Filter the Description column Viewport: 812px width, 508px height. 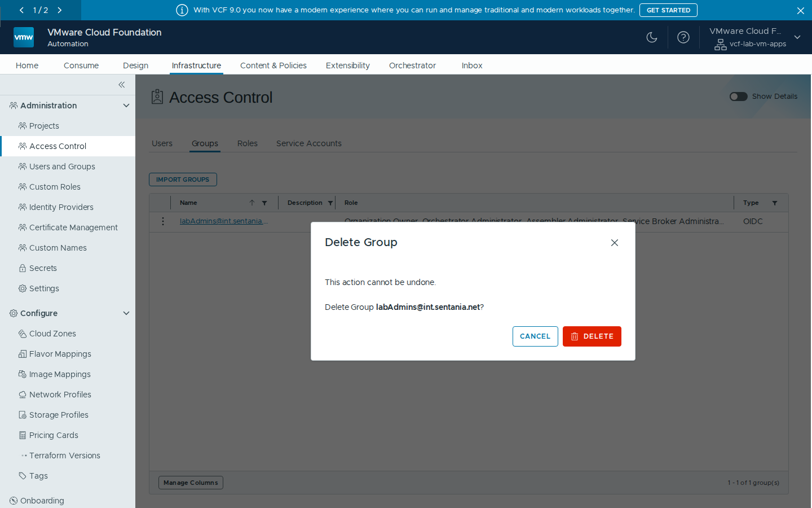tap(330, 203)
